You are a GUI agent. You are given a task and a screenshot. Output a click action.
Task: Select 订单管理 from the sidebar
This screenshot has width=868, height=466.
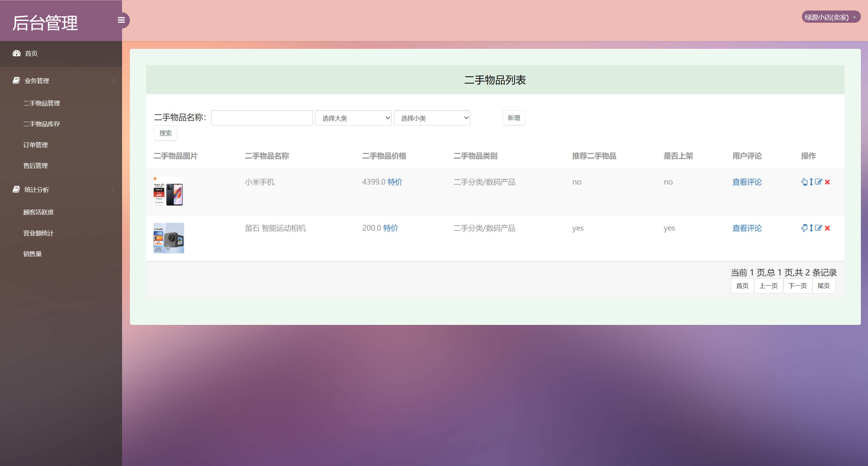pos(36,144)
